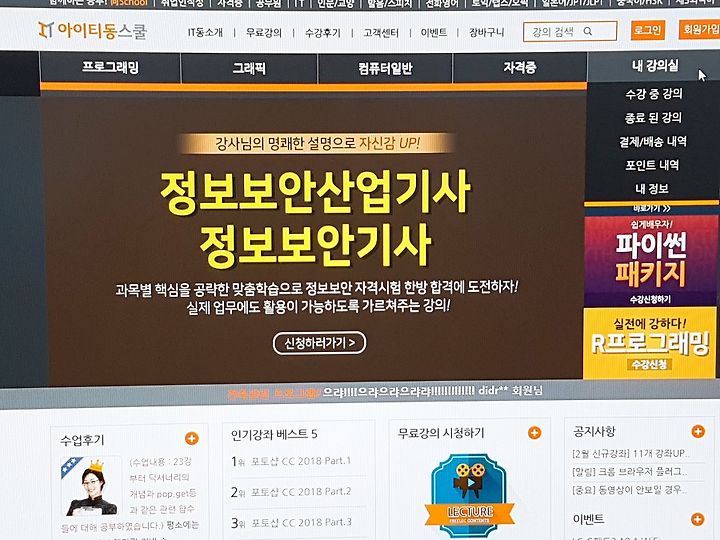Open 포토샵 CC 2018 Part.3 course
Viewport: 720px width, 540px height.
301,522
